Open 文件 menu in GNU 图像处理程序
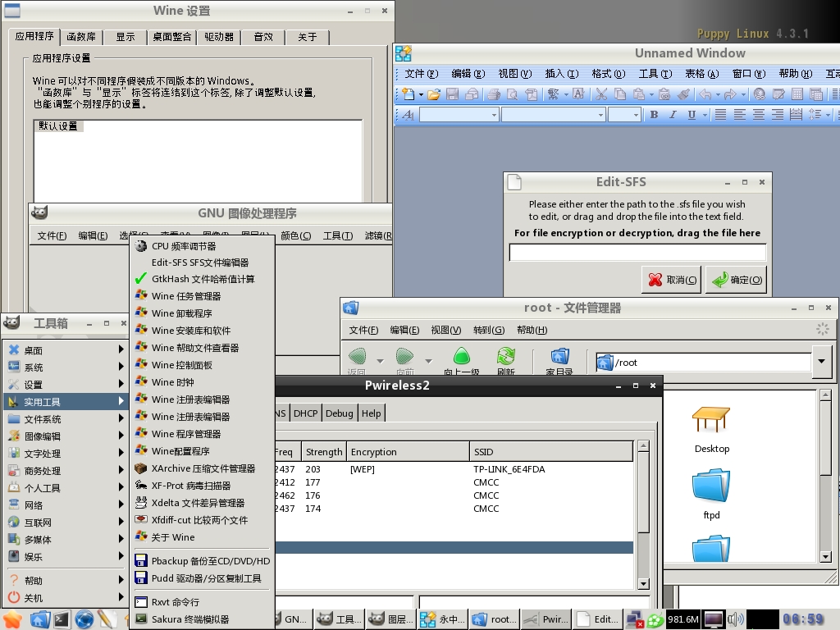This screenshot has width=840, height=630. coord(52,235)
